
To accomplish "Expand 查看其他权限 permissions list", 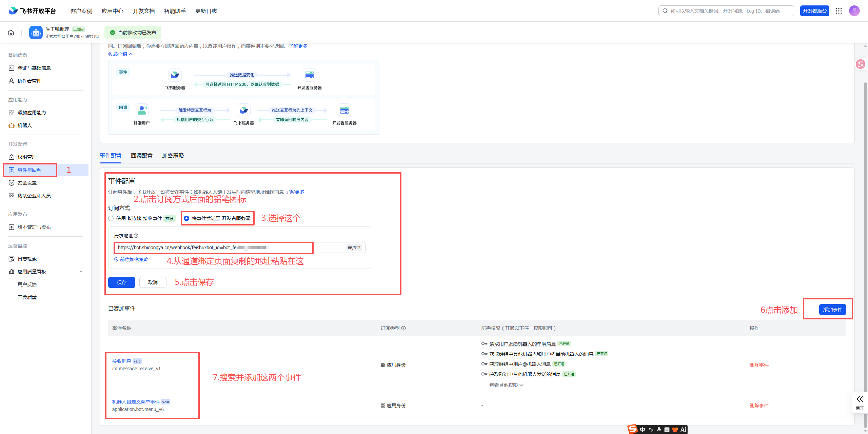I will point(506,385).
